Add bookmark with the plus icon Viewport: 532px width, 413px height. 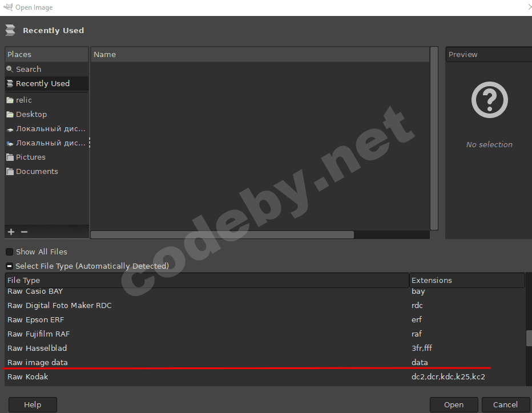[x=11, y=232]
